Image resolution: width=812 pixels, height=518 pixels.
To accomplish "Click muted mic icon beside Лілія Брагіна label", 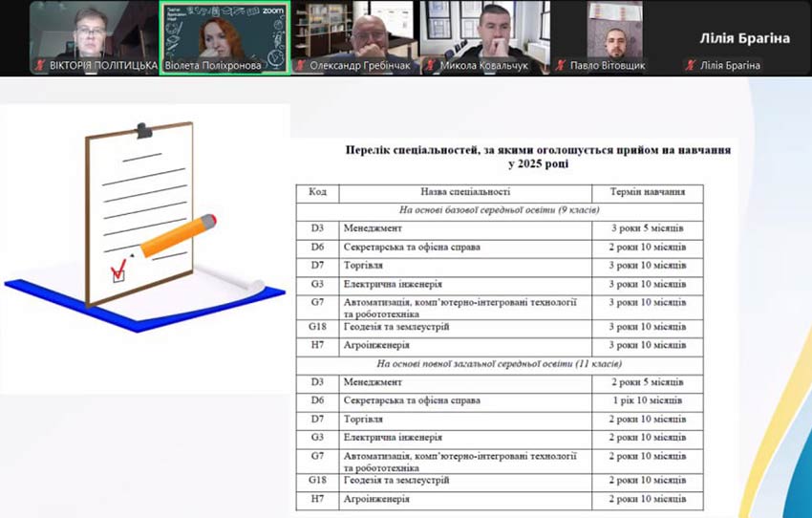I will click(x=691, y=66).
